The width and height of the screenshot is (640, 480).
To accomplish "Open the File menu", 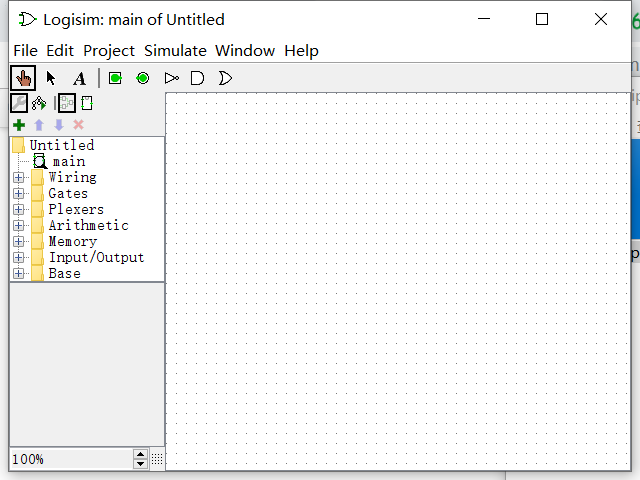I will click(25, 51).
